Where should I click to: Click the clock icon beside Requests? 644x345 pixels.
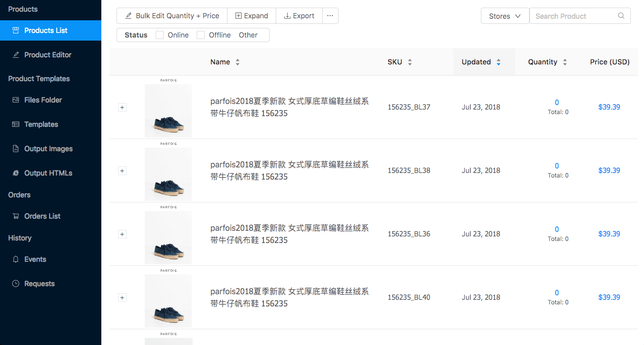pyautogui.click(x=16, y=284)
